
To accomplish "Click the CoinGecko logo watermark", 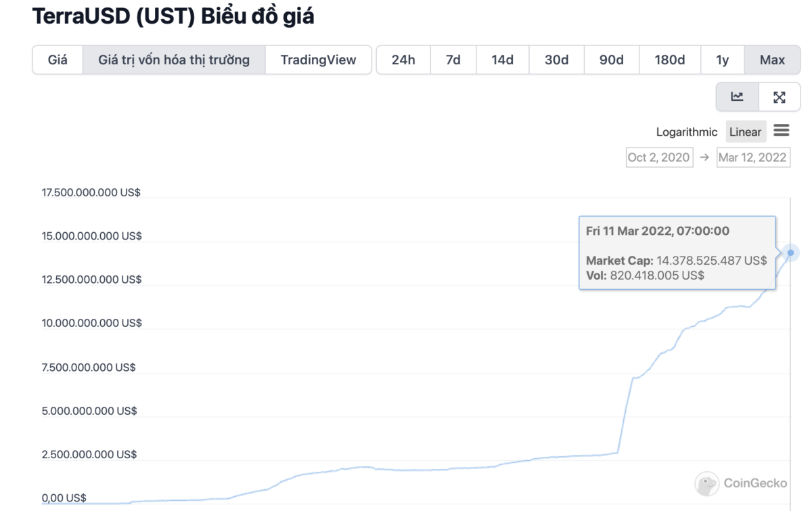I will [x=742, y=483].
